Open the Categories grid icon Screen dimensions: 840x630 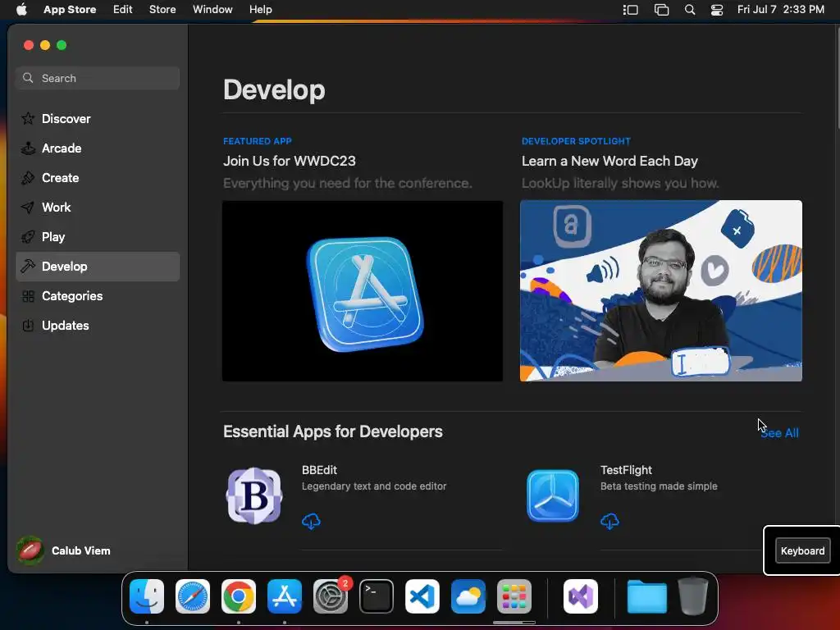coord(28,295)
